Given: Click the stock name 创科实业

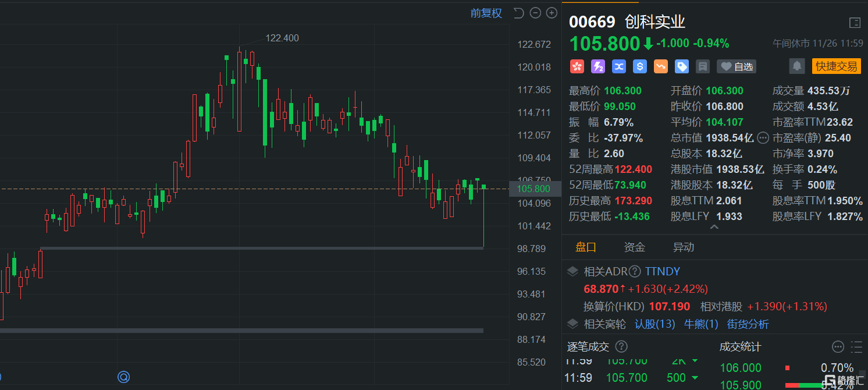Looking at the screenshot, I should click(x=655, y=22).
